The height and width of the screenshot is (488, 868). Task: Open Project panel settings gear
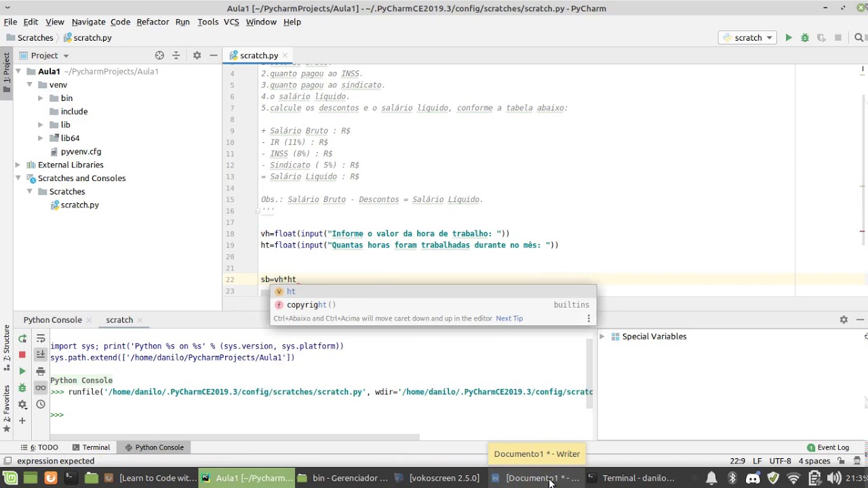click(x=197, y=56)
